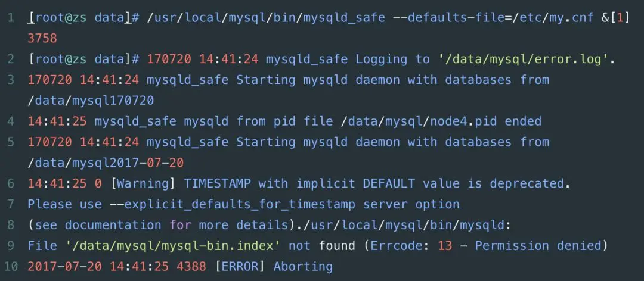Screen dimensions: 644x281
Task: Click the word documentation on line 8
Action: tap(113, 225)
